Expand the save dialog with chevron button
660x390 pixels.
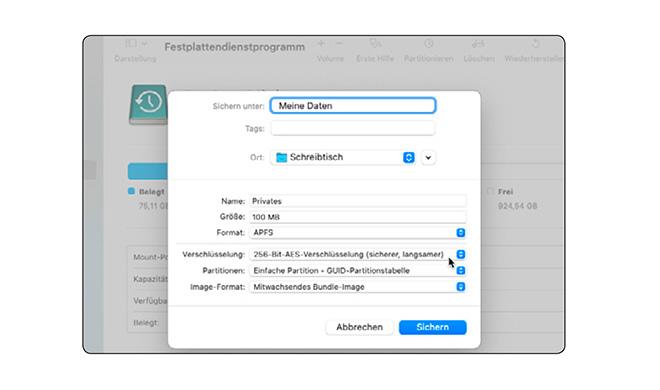click(428, 157)
